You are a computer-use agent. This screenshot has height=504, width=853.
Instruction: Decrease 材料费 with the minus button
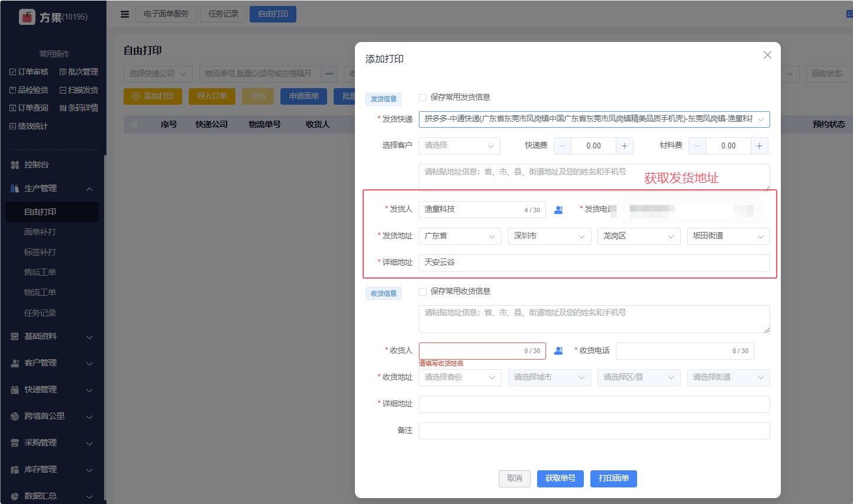pos(697,146)
